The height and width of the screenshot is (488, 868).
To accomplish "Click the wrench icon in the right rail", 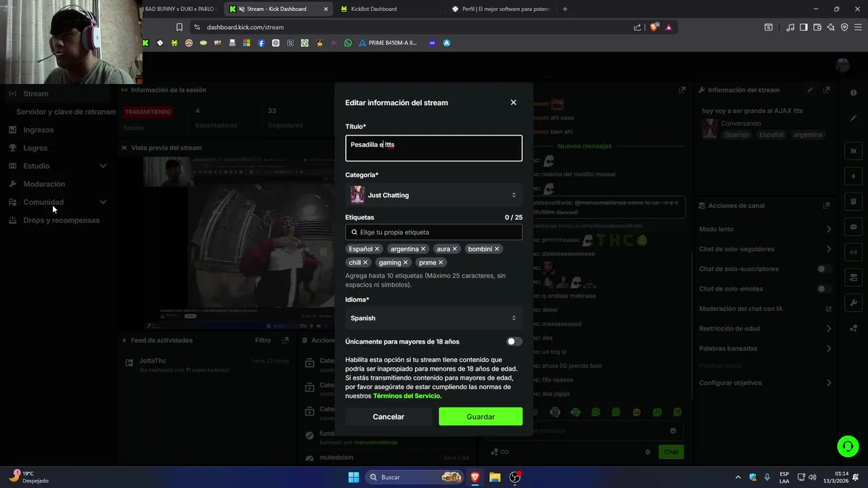I will coord(854,303).
